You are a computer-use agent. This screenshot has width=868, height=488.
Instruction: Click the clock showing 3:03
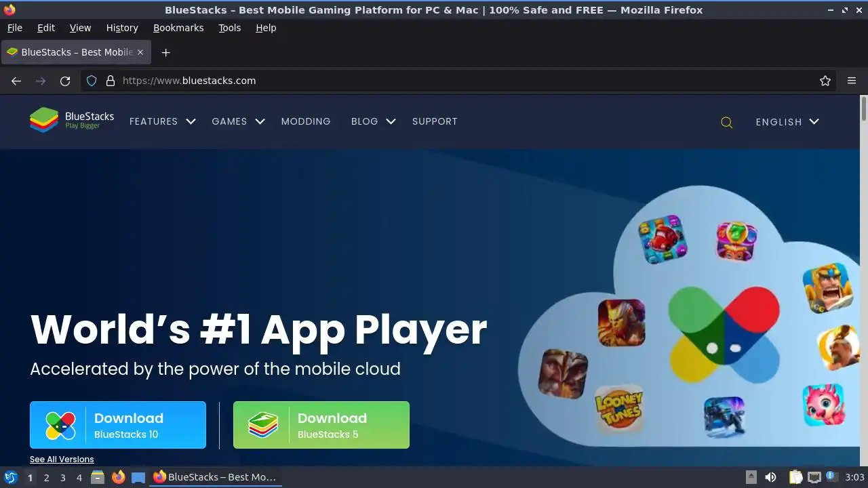(854, 477)
